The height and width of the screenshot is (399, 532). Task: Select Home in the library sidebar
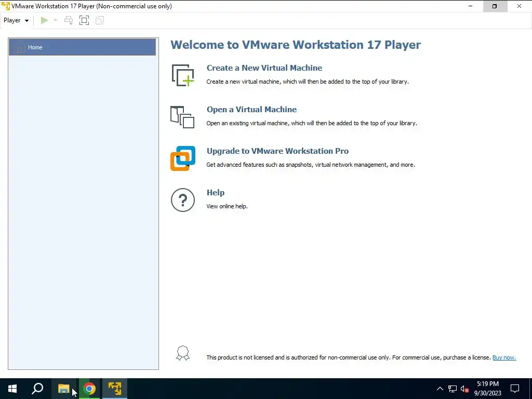(x=83, y=47)
